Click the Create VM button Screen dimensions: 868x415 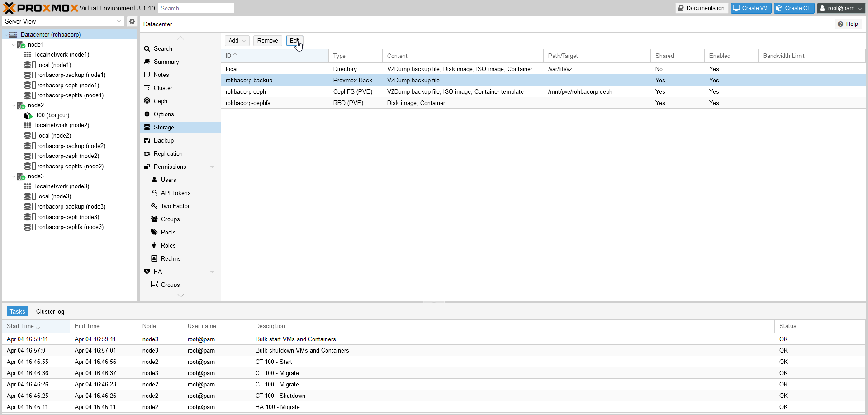pyautogui.click(x=751, y=8)
